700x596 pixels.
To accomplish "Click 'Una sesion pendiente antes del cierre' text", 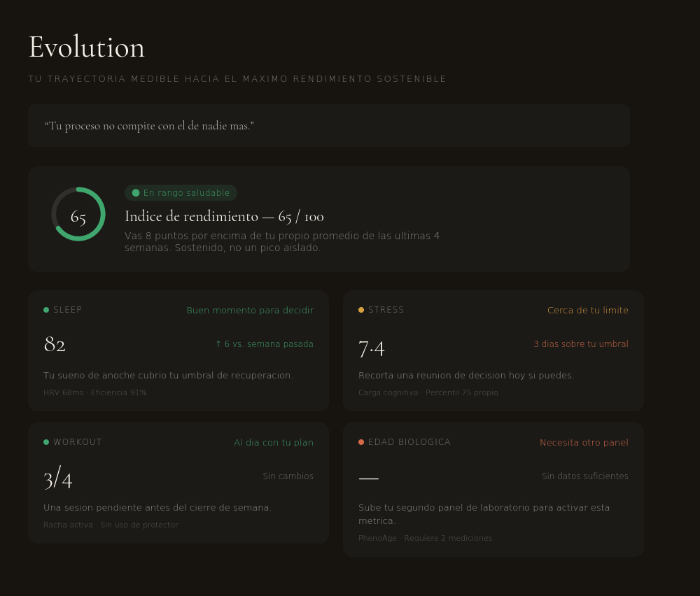I will (x=157, y=507).
